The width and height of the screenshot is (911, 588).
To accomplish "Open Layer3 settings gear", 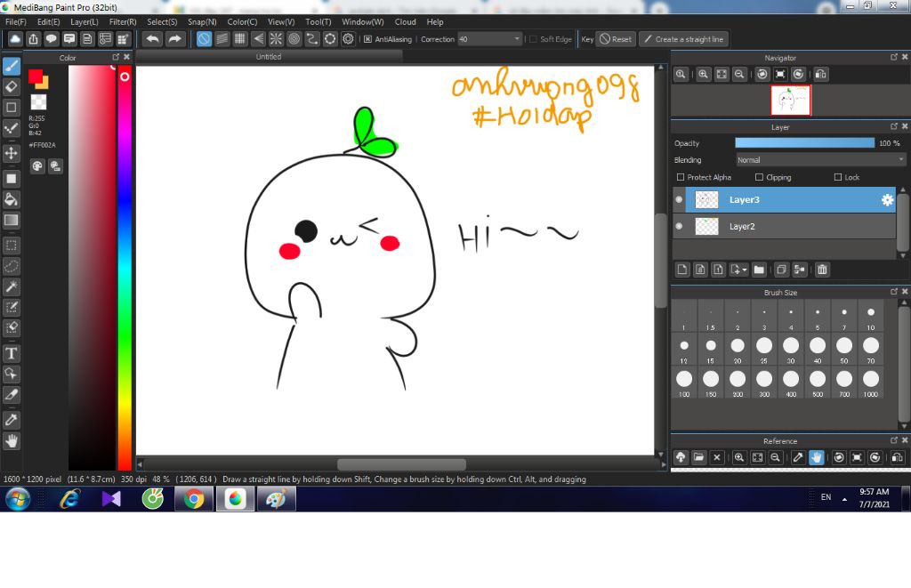I will click(887, 200).
